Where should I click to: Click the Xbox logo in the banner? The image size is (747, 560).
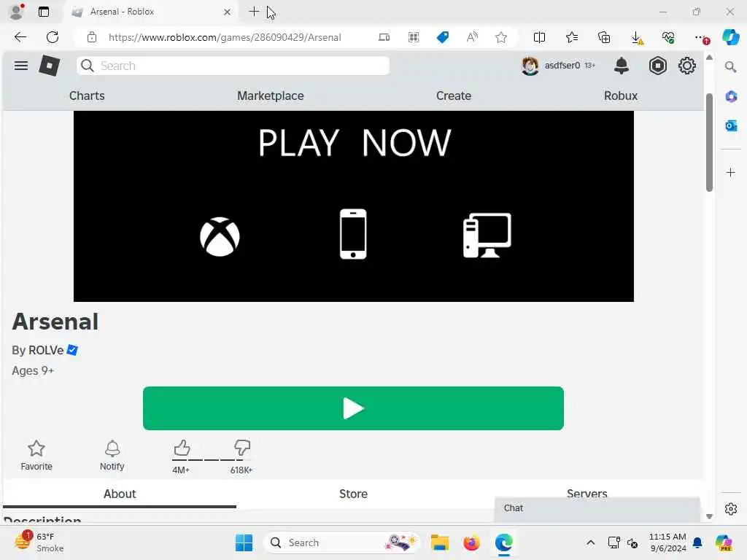220,237
